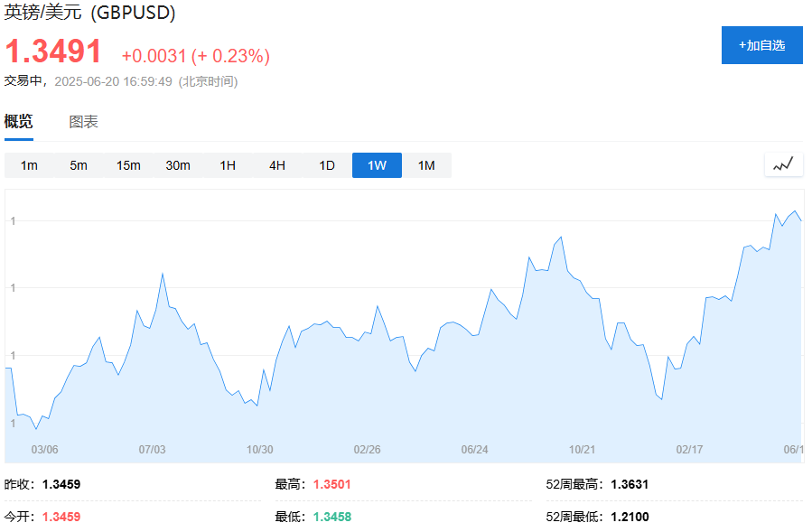This screenshot has width=812, height=532.
Task: Click the 06/24 date label on chart
Action: [x=474, y=449]
